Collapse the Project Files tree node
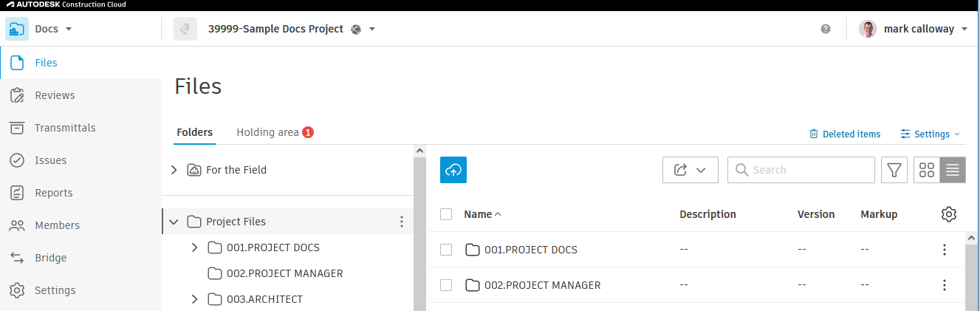This screenshot has height=311, width=980. tap(174, 222)
